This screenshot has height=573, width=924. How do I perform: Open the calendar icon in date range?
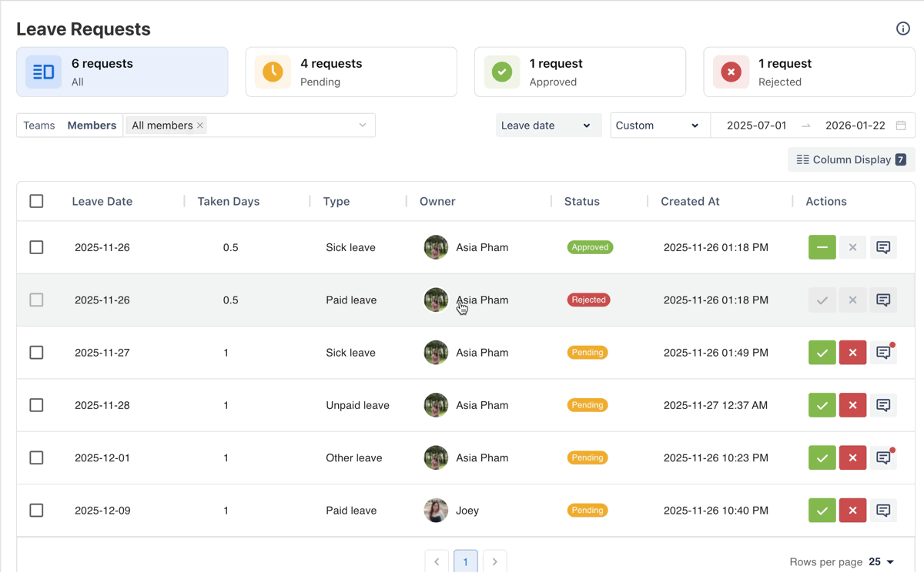coord(901,126)
